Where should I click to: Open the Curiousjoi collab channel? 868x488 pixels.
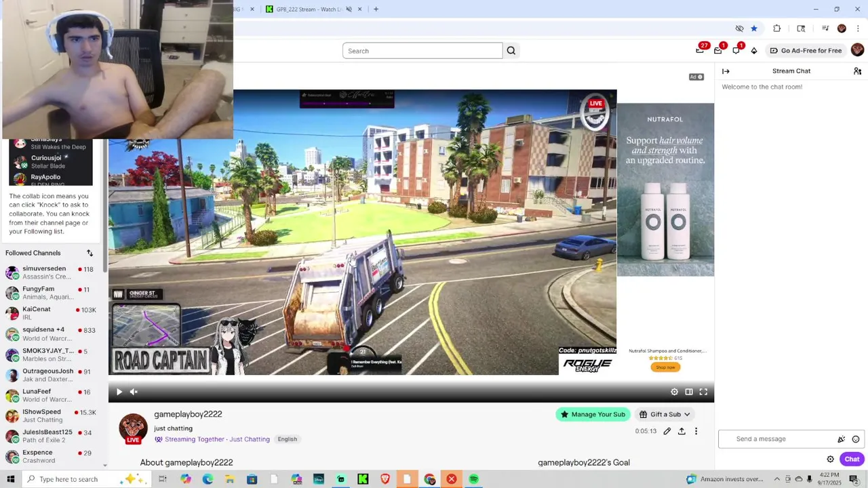click(51, 161)
